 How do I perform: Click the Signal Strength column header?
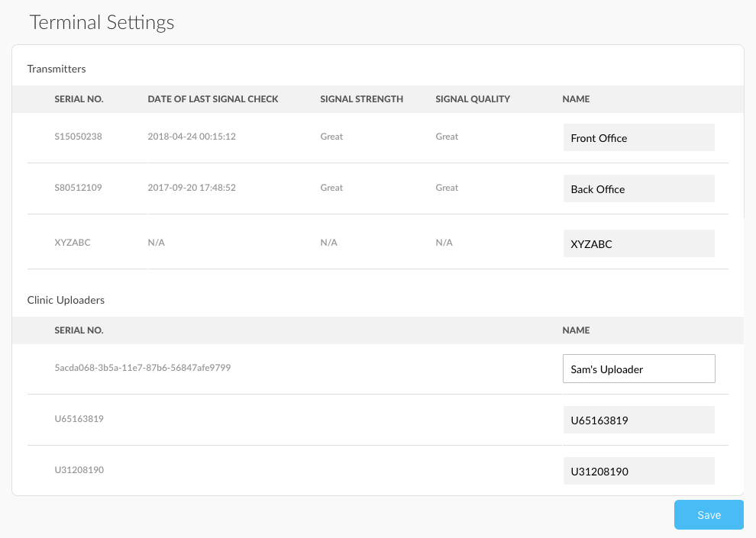pyautogui.click(x=362, y=98)
